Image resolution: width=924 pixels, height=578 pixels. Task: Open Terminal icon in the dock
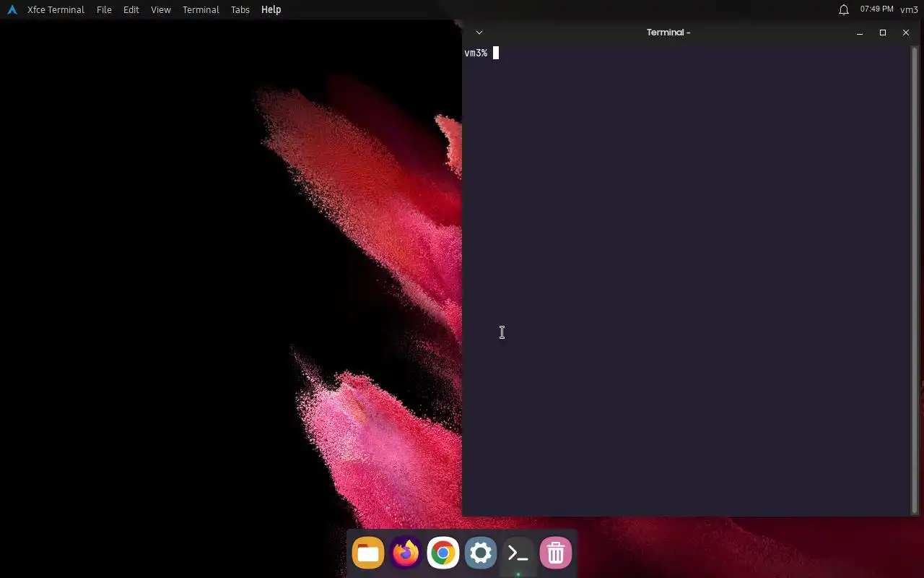518,553
